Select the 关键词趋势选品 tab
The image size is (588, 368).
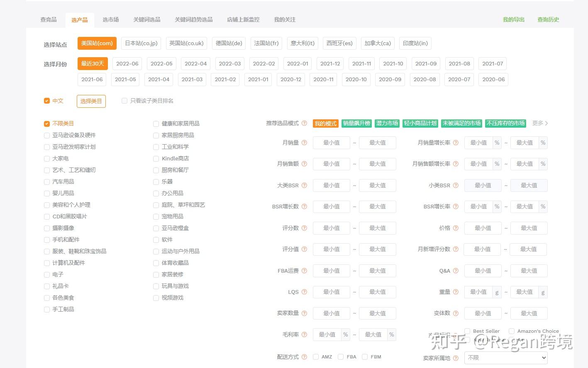(x=194, y=19)
